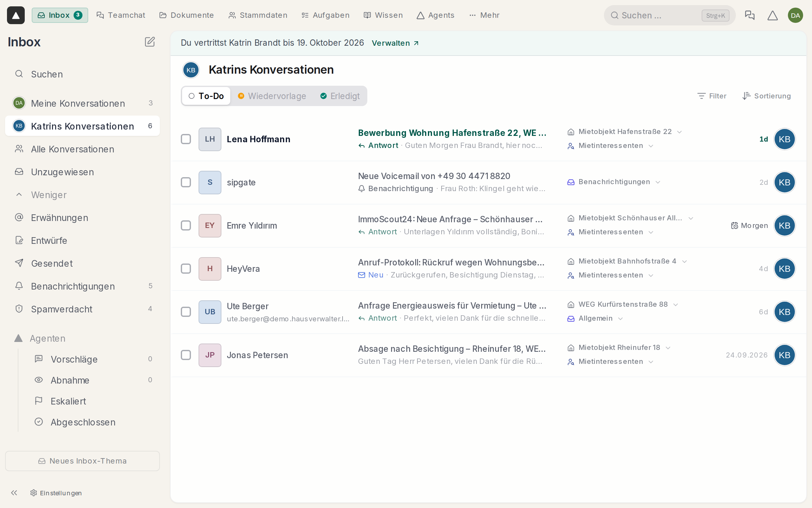Open Benachrichtigungen in the sidebar
This screenshot has width=812, height=508.
pos(82,286)
